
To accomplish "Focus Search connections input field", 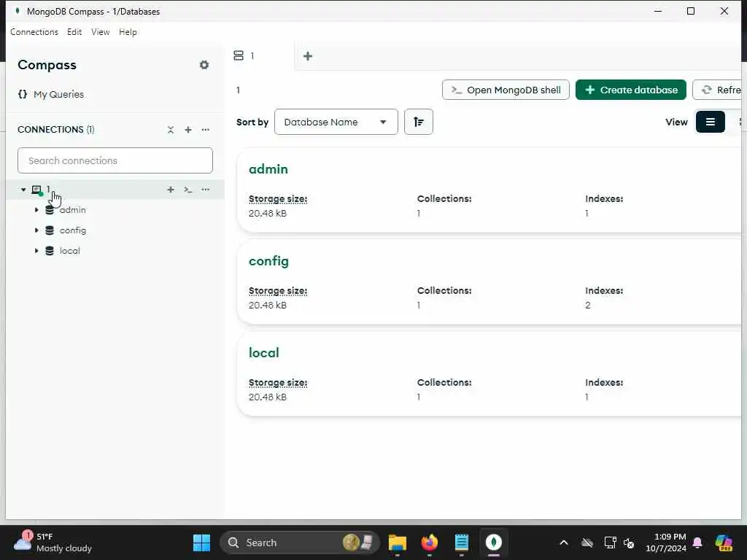I will tap(115, 160).
